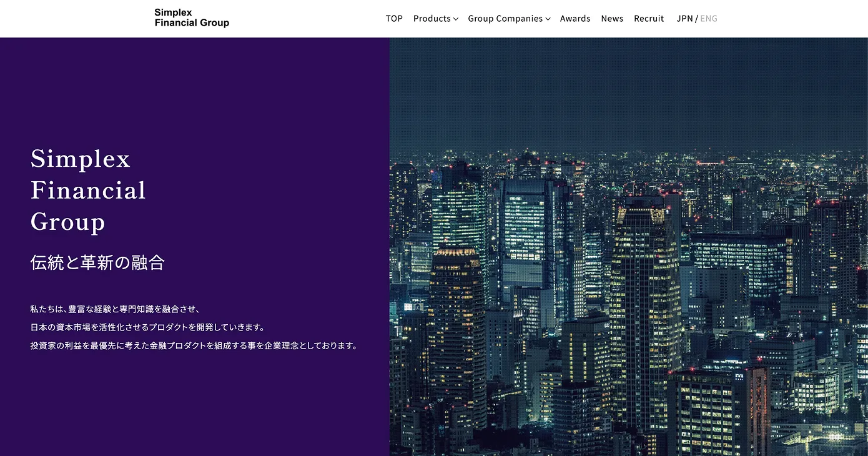This screenshot has height=456, width=868.
Task: Click the line 私たちは、豊富な経験と専門知識を融合させ、
Action: [115, 309]
